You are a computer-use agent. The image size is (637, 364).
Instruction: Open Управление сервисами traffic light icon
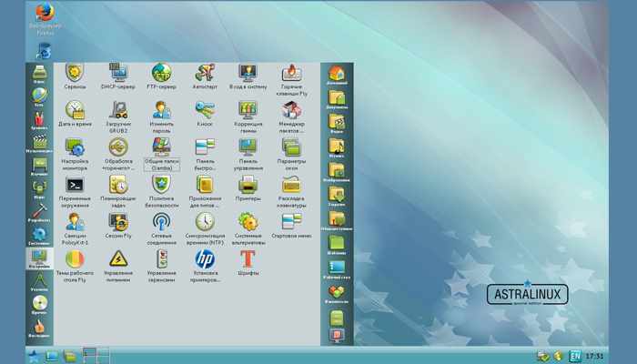coord(161,266)
